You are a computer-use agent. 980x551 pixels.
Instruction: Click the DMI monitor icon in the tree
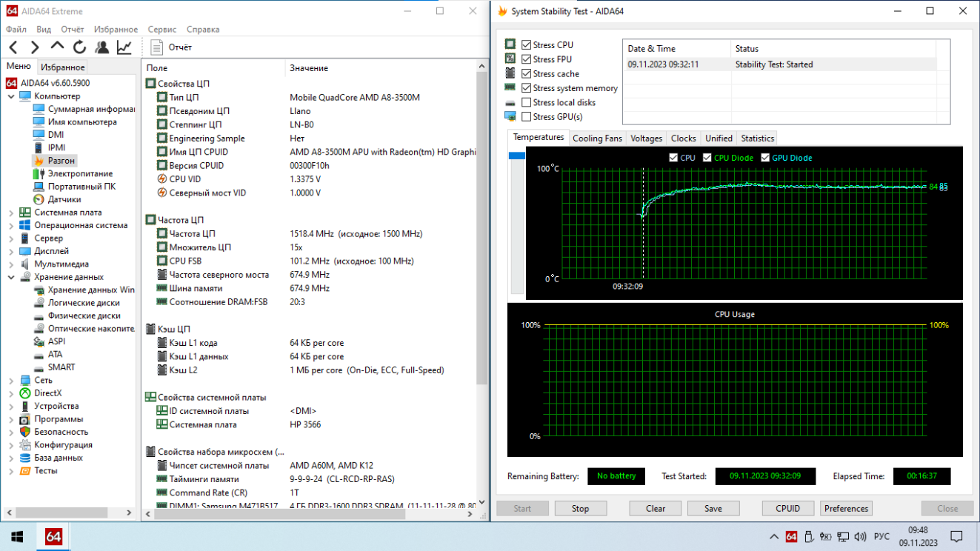click(x=39, y=135)
